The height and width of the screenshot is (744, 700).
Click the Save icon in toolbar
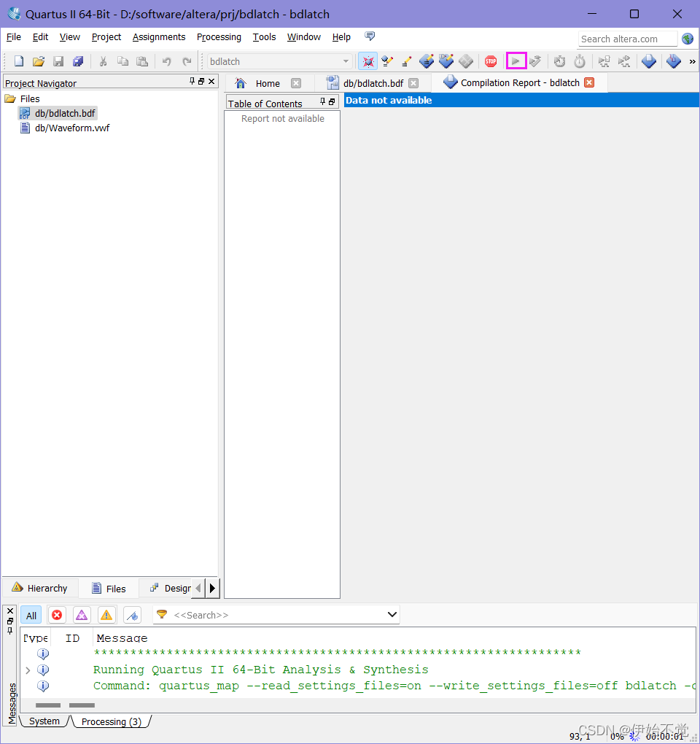58,61
